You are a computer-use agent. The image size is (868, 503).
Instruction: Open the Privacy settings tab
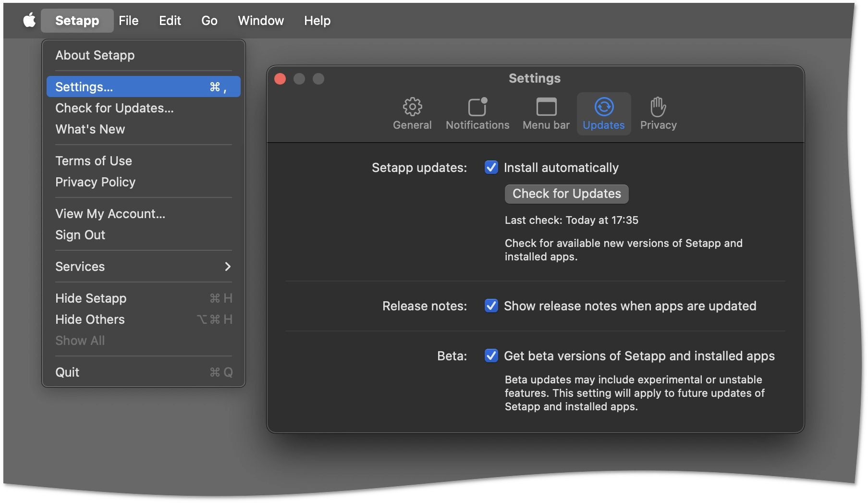[659, 114]
